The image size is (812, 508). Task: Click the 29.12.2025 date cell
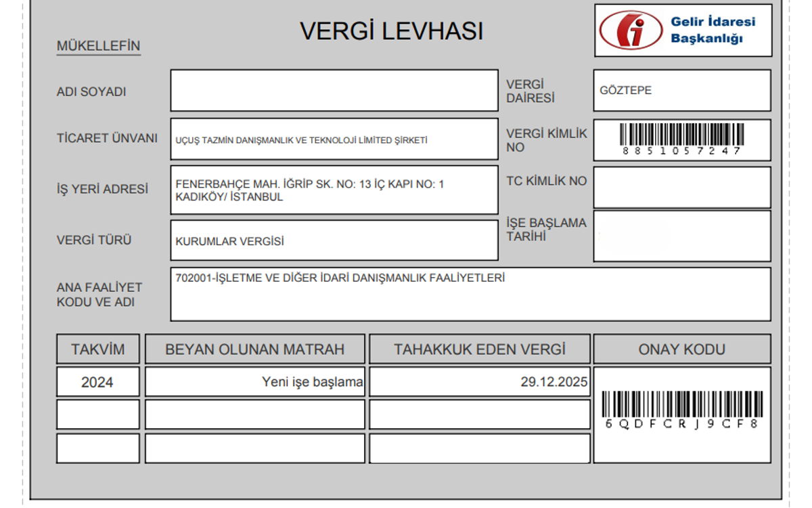tap(480, 382)
